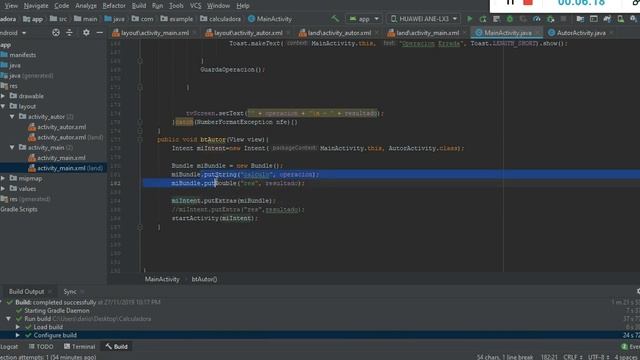Collapse the activity_main folder
Viewport: 640px width, 360px height.
coord(12,147)
